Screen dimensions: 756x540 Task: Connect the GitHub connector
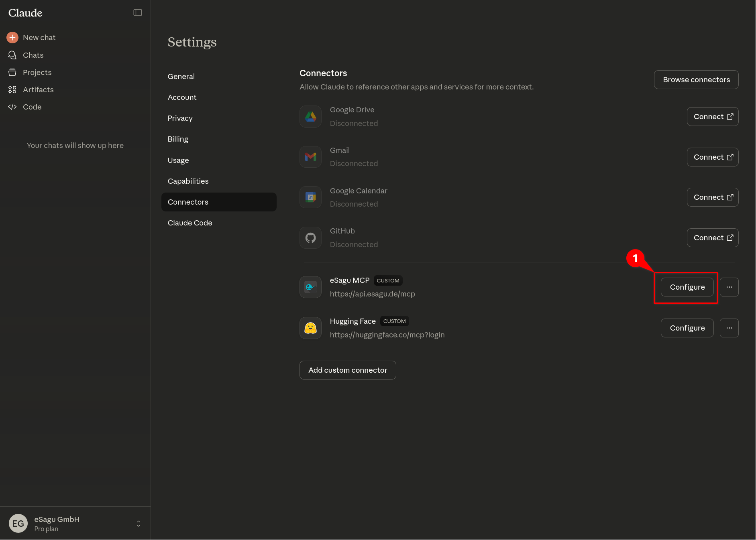click(712, 238)
